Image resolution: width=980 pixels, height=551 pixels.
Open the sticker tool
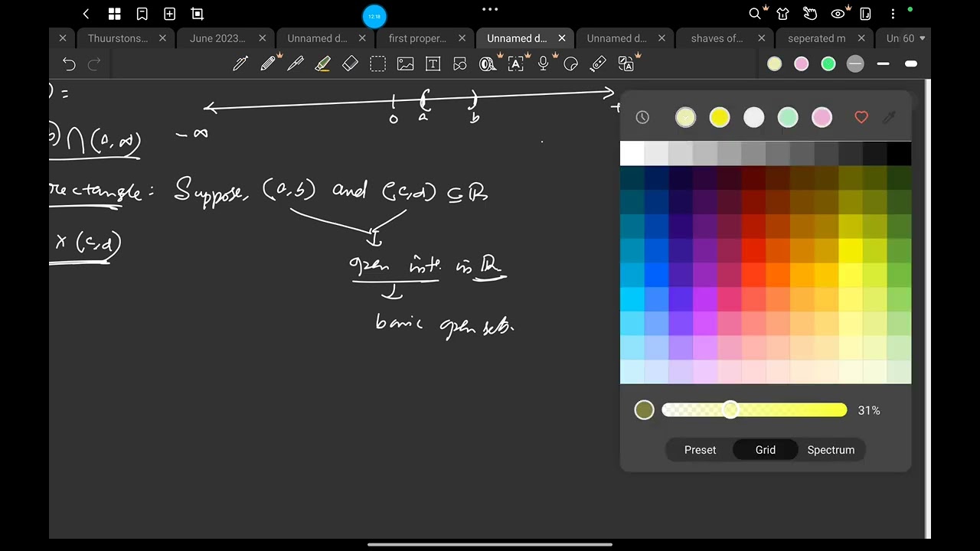tap(570, 64)
